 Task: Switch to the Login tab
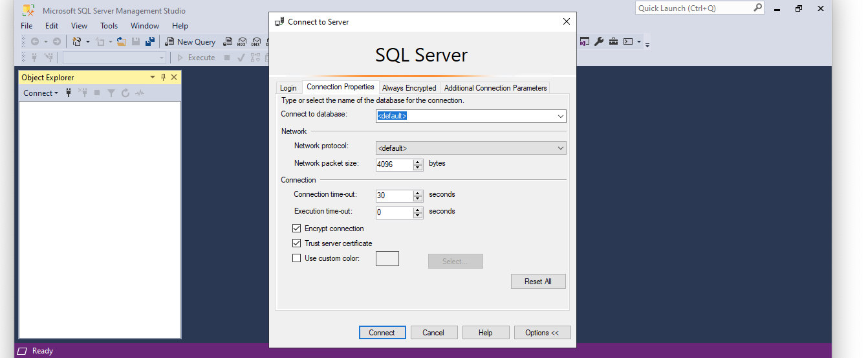288,88
